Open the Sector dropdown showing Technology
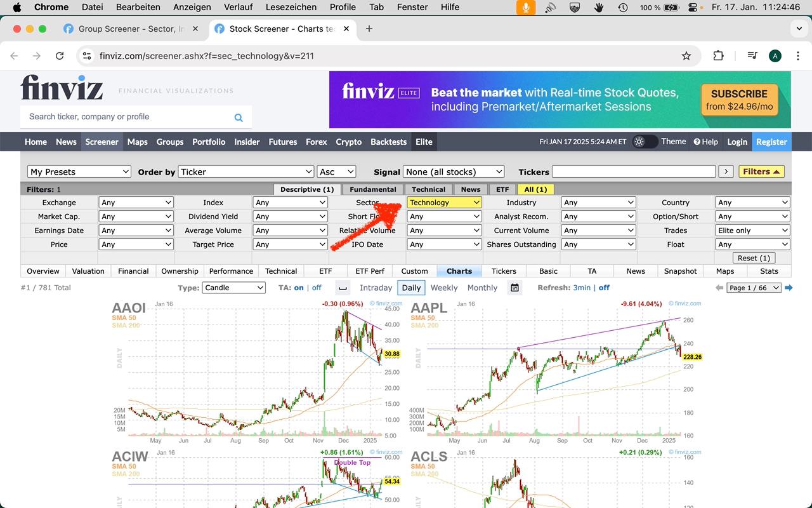The height and width of the screenshot is (508, 812). (x=444, y=203)
